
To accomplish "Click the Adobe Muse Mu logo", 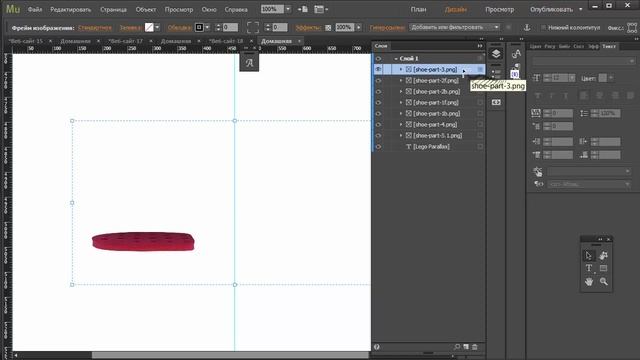I will click(x=13, y=9).
